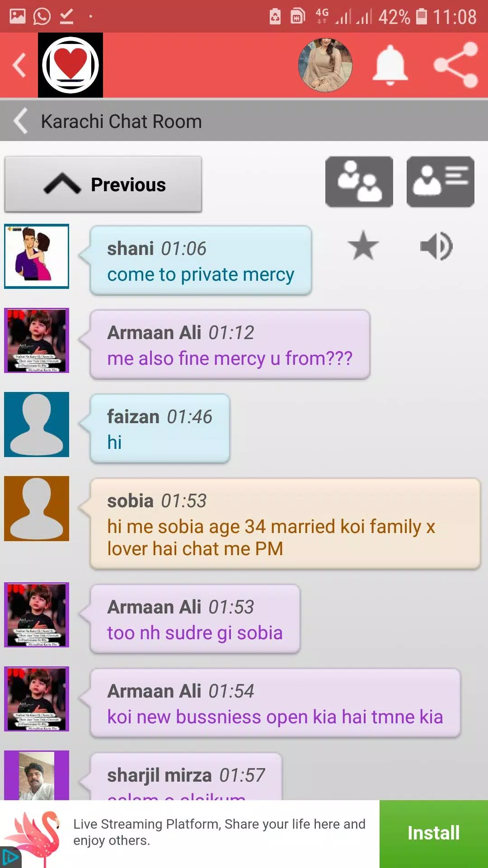Open the users list icon

click(x=359, y=182)
